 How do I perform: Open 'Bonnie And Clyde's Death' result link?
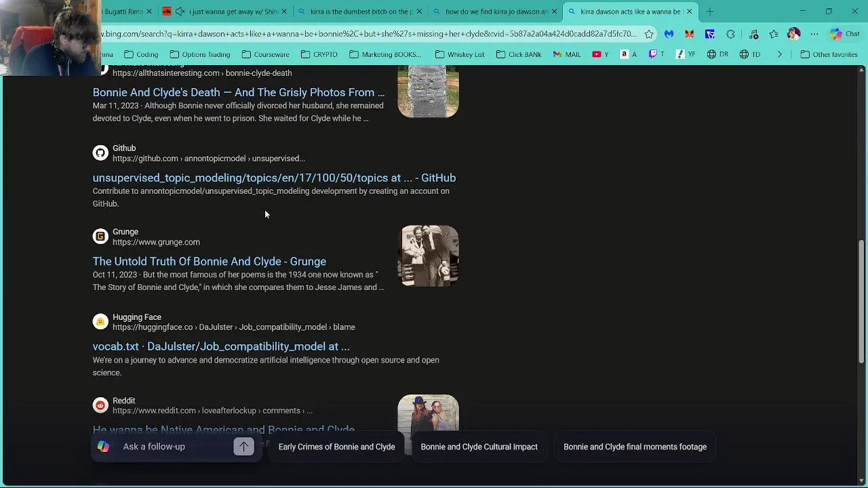click(x=239, y=92)
